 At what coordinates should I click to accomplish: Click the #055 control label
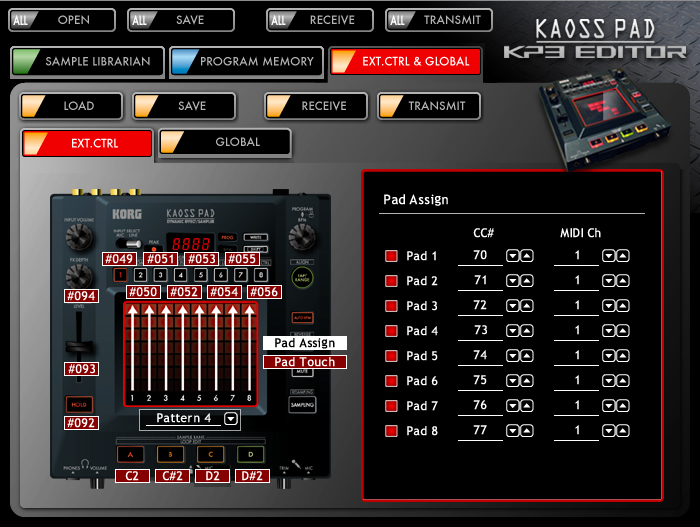click(242, 259)
